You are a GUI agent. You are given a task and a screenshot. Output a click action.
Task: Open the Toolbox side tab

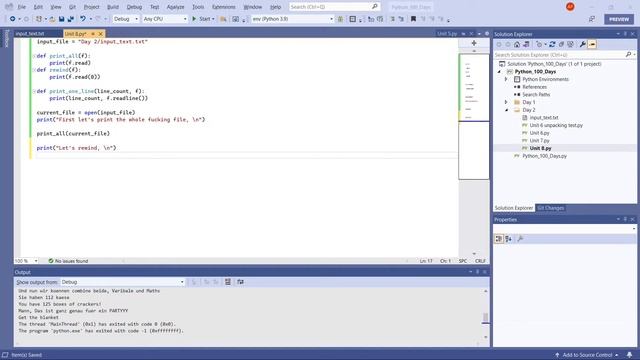point(6,38)
